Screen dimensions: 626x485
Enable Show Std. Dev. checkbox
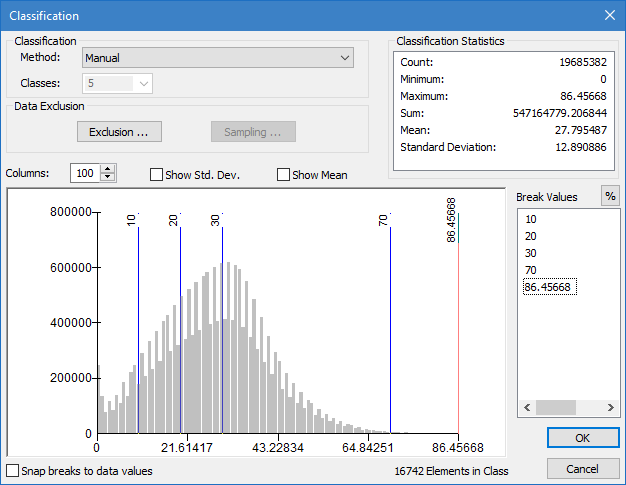156,175
